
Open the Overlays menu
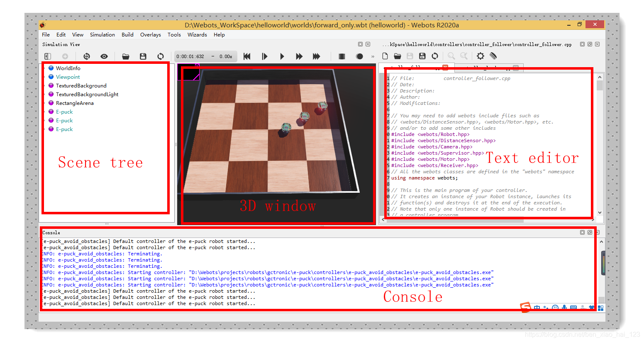[151, 35]
